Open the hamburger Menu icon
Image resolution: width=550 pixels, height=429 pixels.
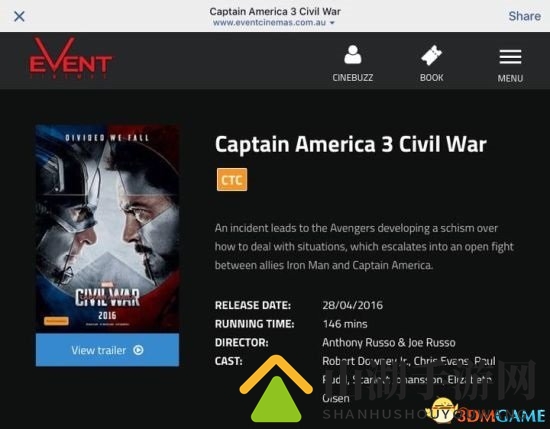click(x=510, y=57)
